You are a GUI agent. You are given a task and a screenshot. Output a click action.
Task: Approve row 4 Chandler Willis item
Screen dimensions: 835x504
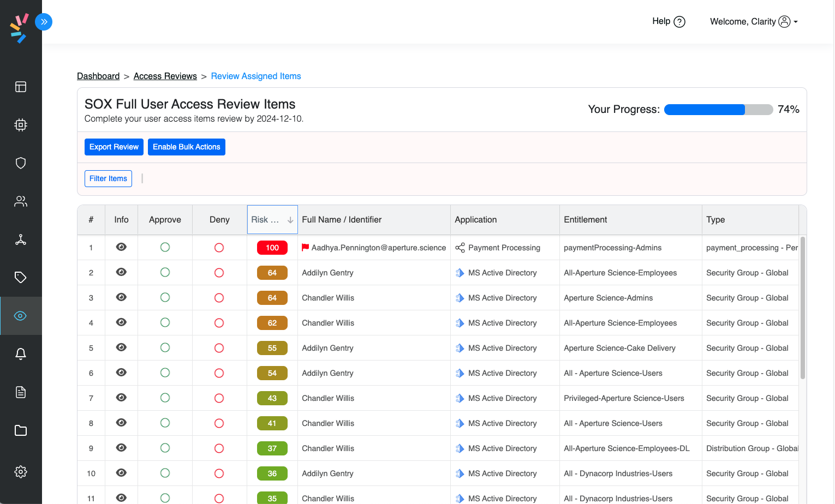tap(165, 322)
